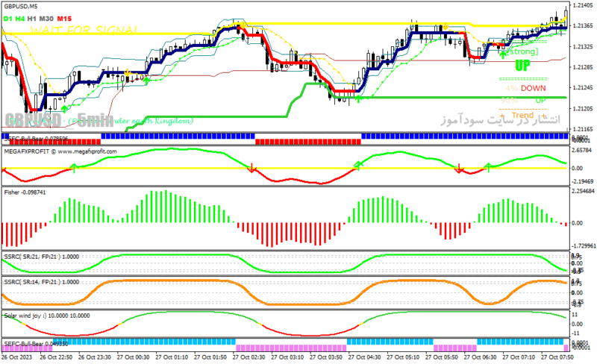Click the first green up arrow on MEGAFXPROFIT
The height and width of the screenshot is (364, 597).
tap(74, 168)
